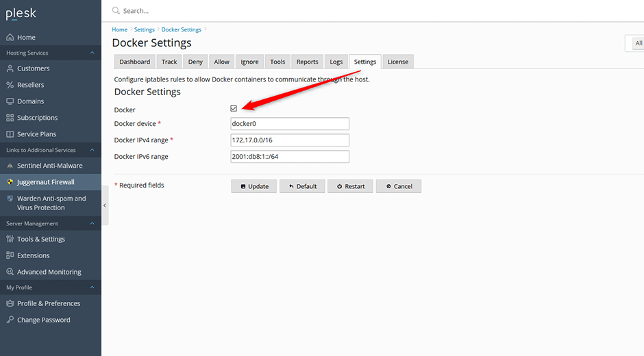
Task: Click the Docker device input field
Action: [290, 124]
